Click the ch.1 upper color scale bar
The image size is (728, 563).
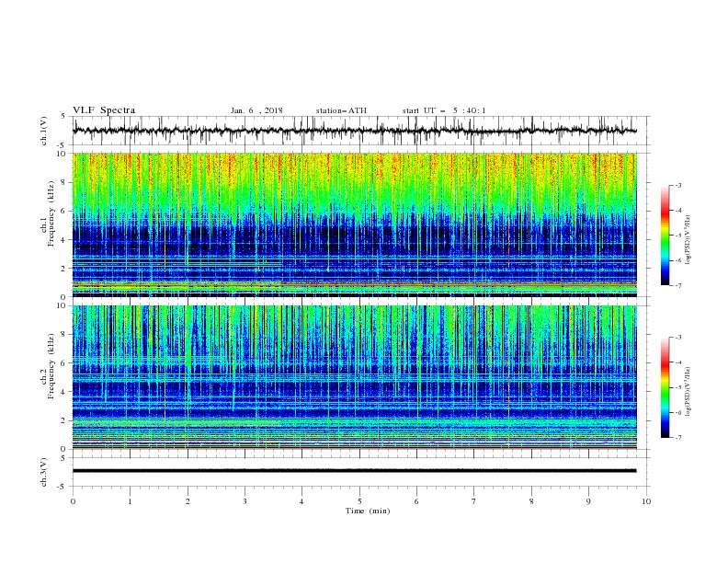[x=665, y=236]
